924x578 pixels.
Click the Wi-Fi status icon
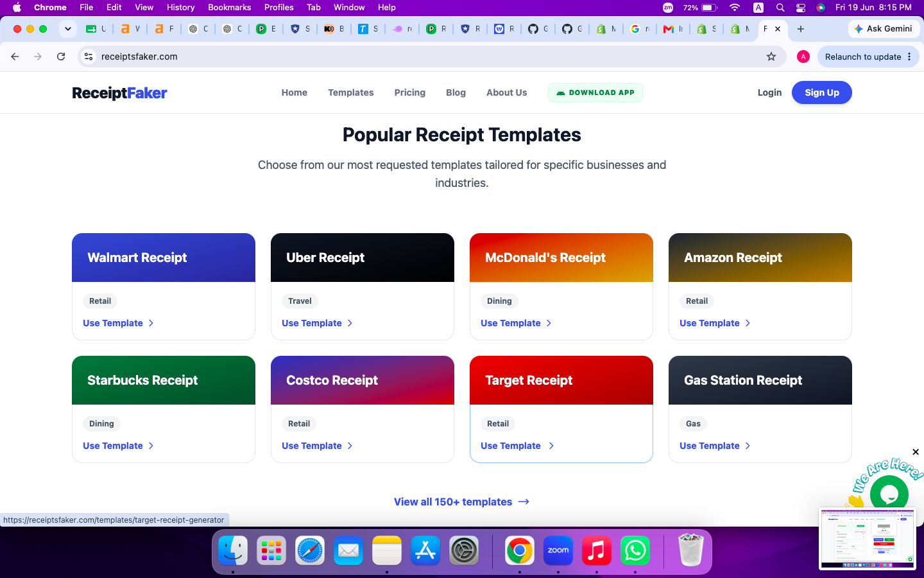[735, 8]
